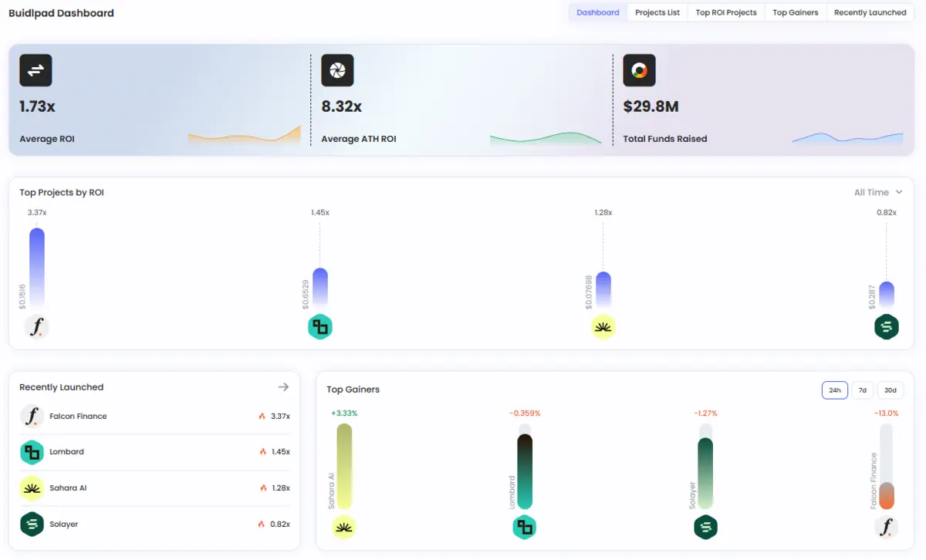Click Sahara AI logo in Top Gainers
Viewport: 926px width, 560px height.
click(344, 527)
